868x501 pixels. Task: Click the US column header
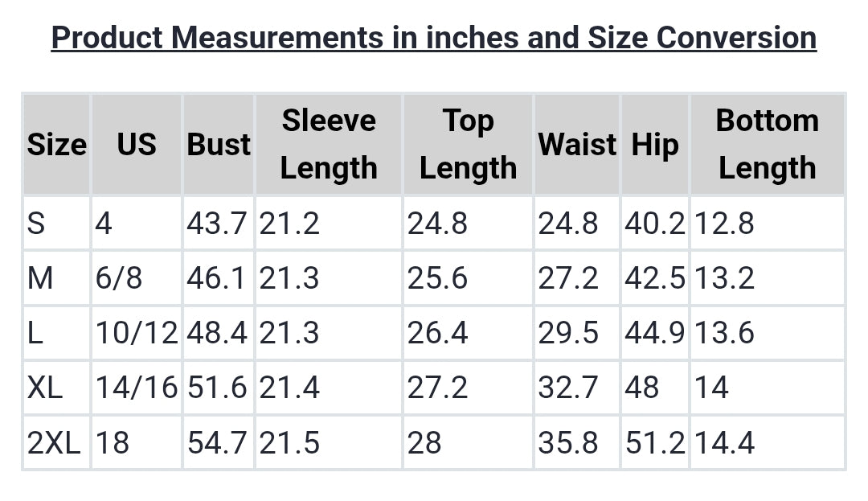tap(137, 145)
